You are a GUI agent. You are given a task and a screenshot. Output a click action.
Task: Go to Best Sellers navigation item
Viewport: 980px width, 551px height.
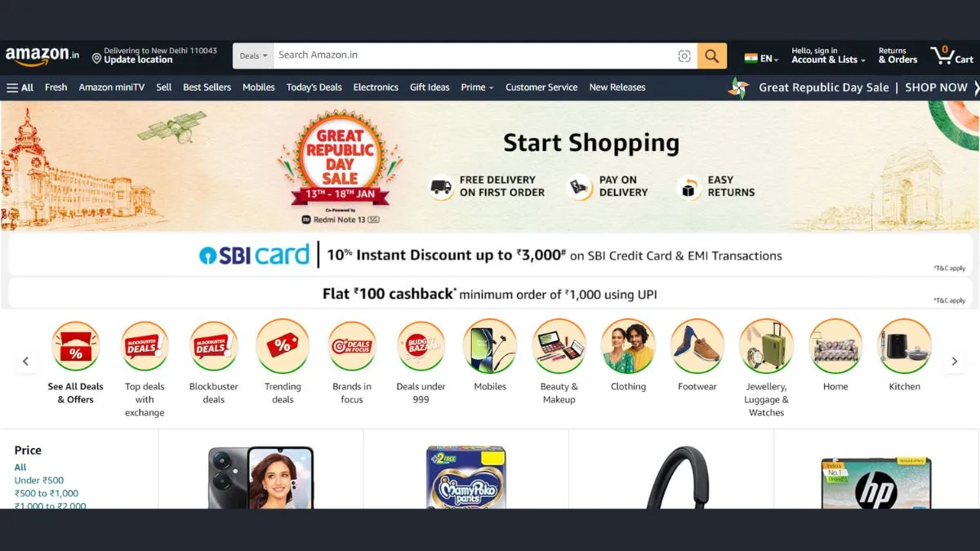(x=207, y=87)
